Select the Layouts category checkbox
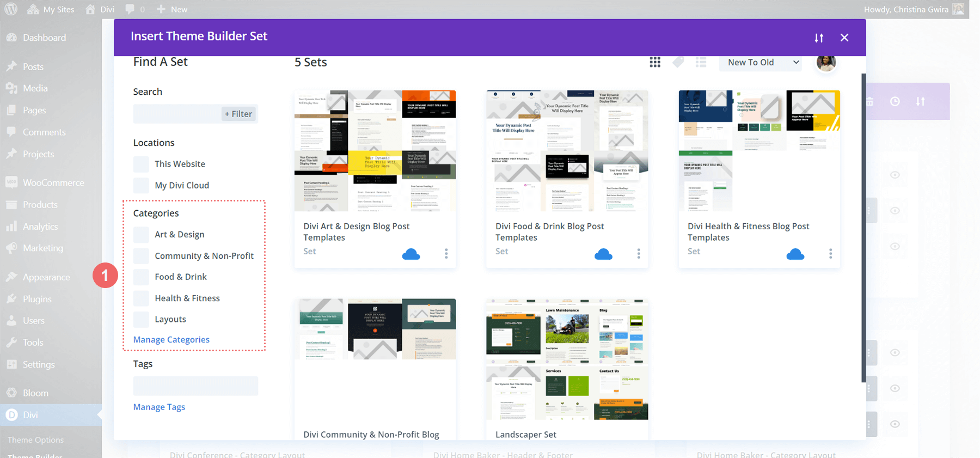 click(x=141, y=319)
